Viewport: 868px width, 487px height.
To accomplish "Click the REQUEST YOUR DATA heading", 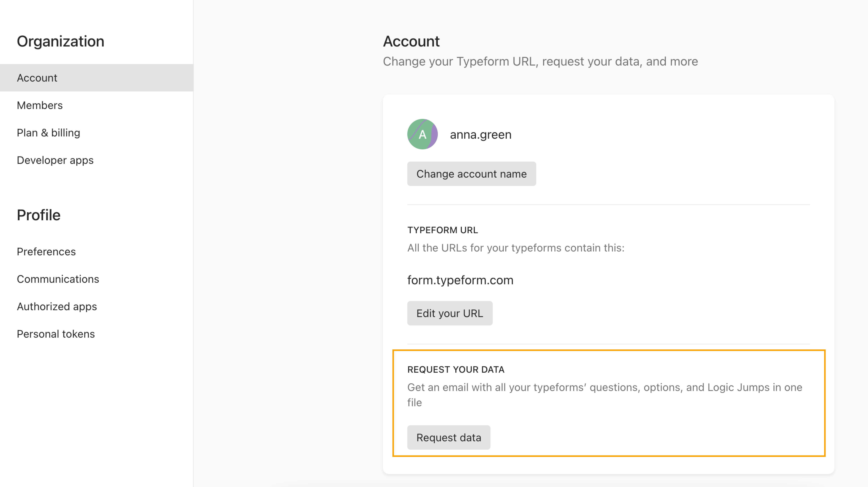I will pos(456,369).
